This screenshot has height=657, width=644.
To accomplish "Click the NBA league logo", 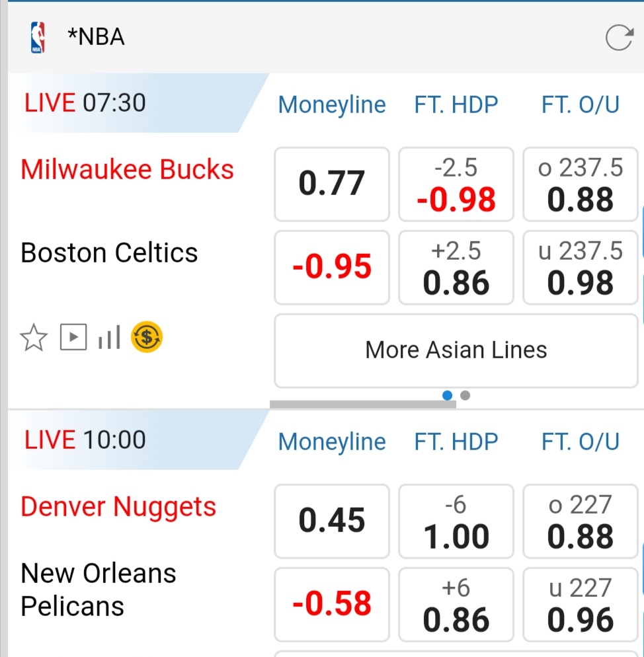I will click(x=38, y=38).
